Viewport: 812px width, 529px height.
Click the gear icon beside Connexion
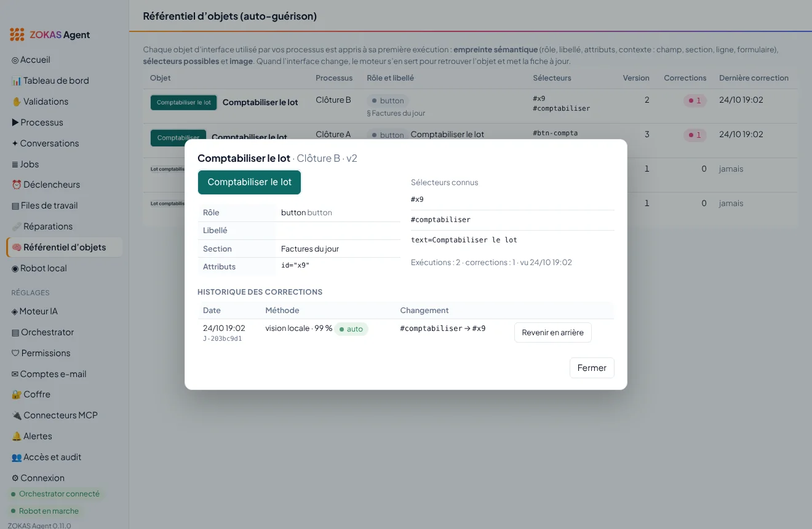pos(15,478)
